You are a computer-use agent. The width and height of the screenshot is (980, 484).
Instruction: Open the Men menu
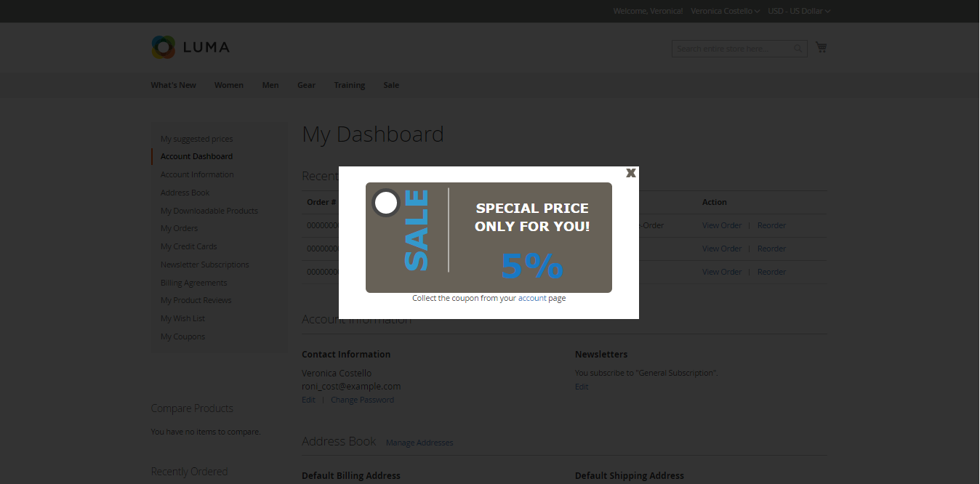pos(270,85)
